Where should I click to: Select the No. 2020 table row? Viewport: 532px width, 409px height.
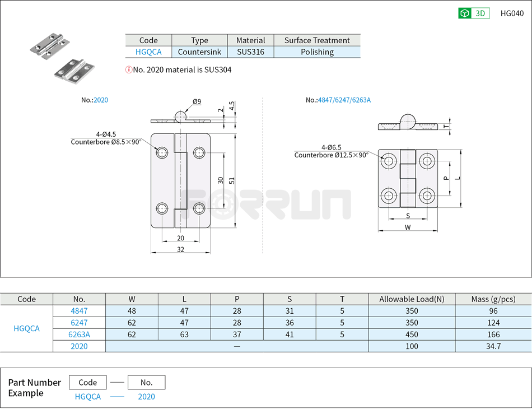click(x=78, y=347)
